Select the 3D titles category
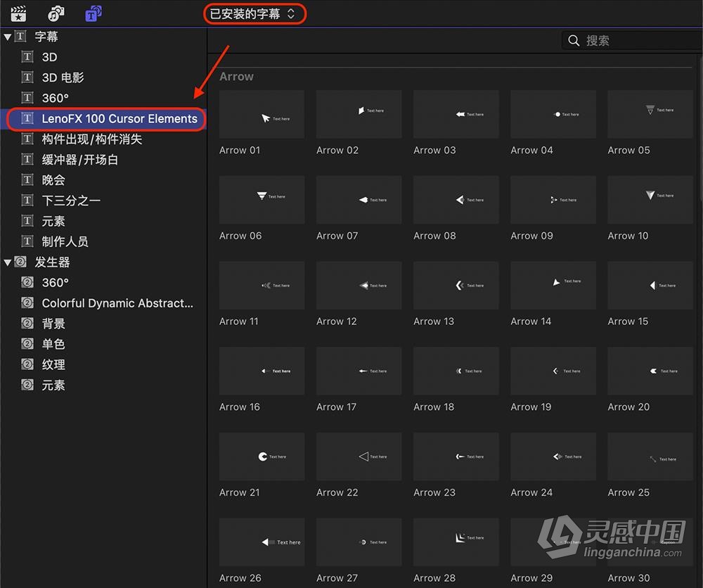Screen dimensions: 703x588 pyautogui.click(x=49, y=58)
